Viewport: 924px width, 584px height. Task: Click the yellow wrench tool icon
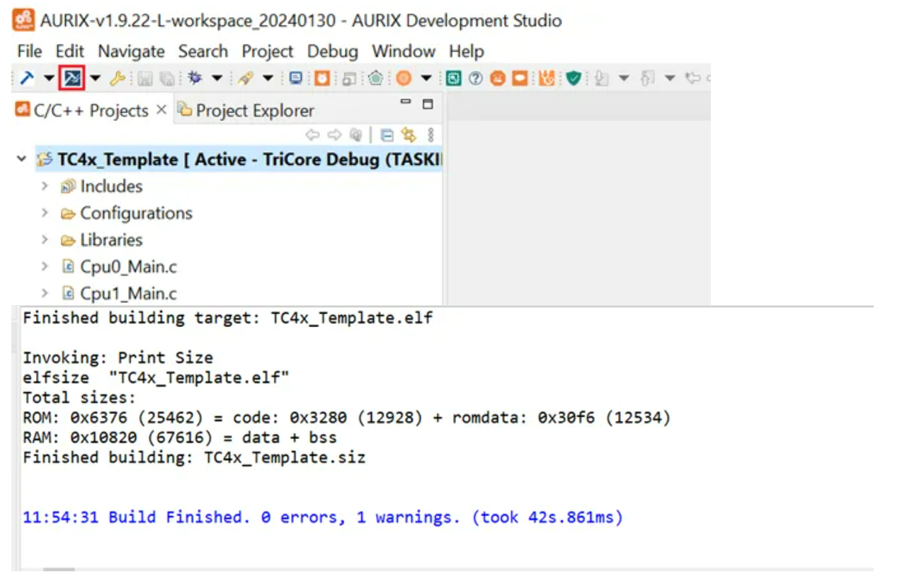pos(118,79)
